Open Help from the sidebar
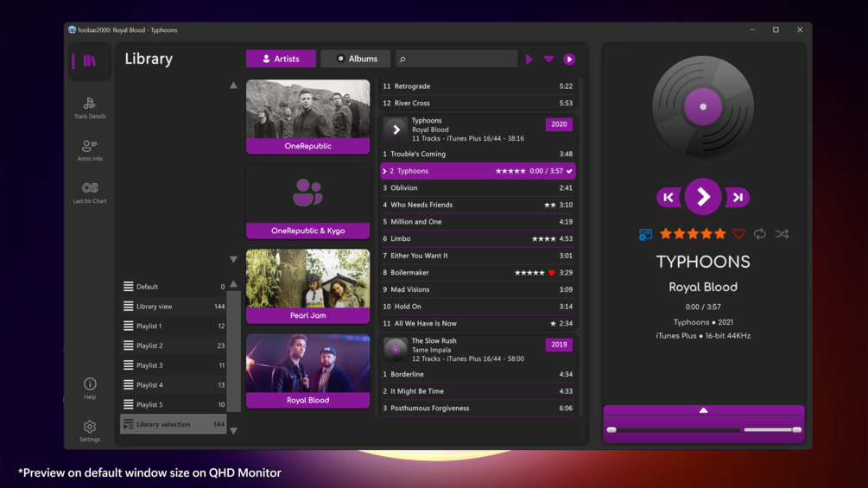This screenshot has width=868, height=488. [x=90, y=389]
